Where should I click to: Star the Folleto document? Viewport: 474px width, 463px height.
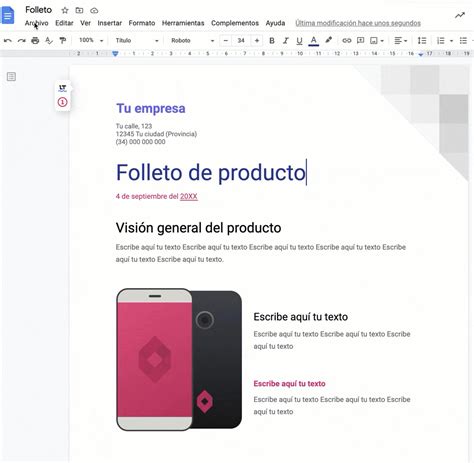pyautogui.click(x=65, y=10)
